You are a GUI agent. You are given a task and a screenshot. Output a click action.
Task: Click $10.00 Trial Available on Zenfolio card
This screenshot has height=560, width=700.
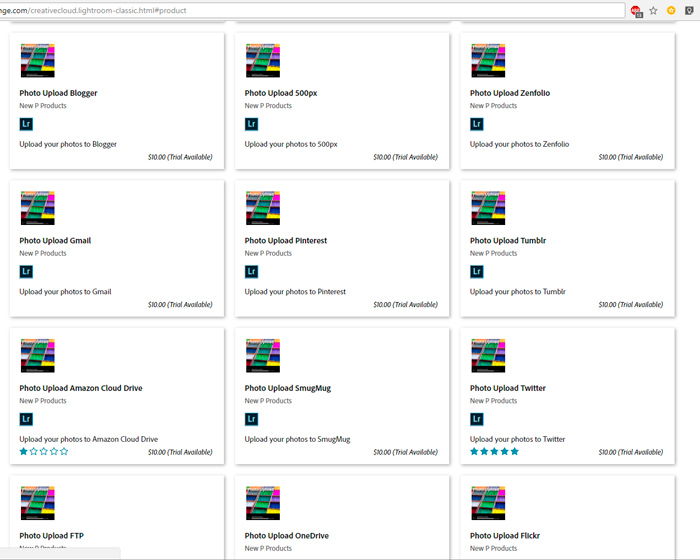click(x=631, y=157)
